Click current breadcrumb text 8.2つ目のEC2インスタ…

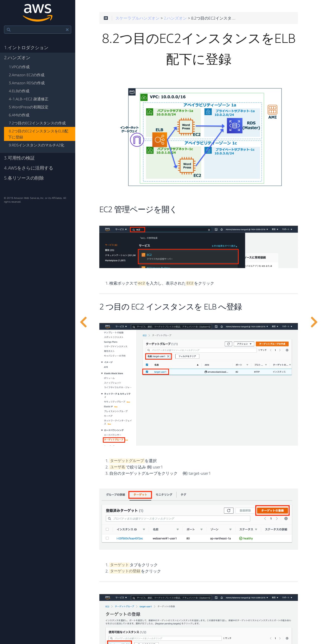click(213, 18)
